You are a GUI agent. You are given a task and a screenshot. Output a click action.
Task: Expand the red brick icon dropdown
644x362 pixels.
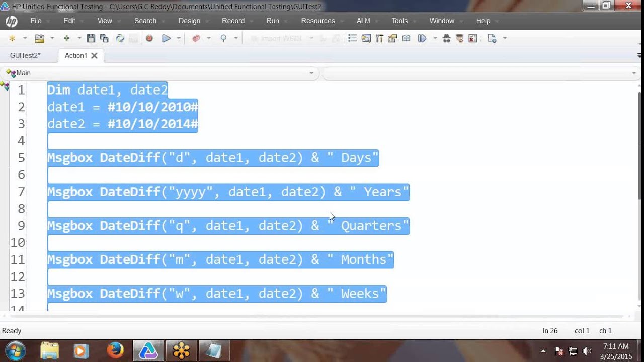click(x=209, y=38)
